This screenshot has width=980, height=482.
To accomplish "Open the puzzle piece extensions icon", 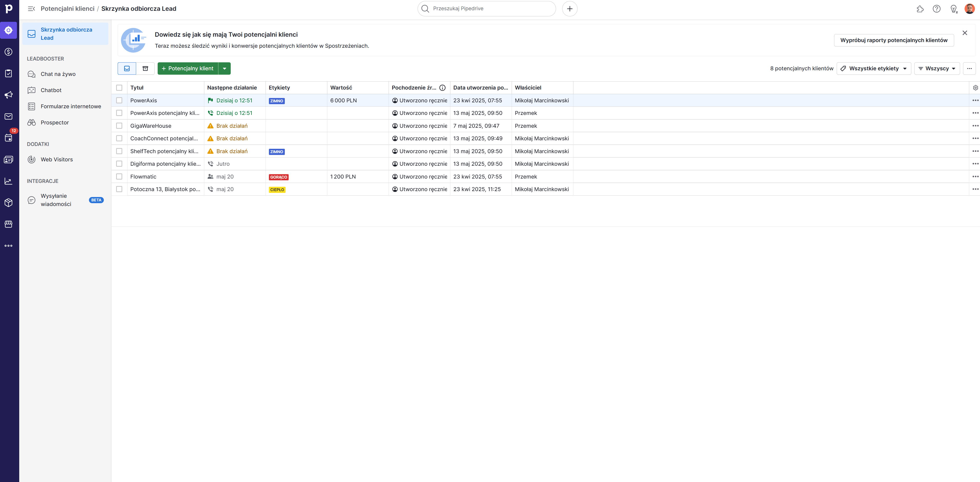I will point(920,9).
